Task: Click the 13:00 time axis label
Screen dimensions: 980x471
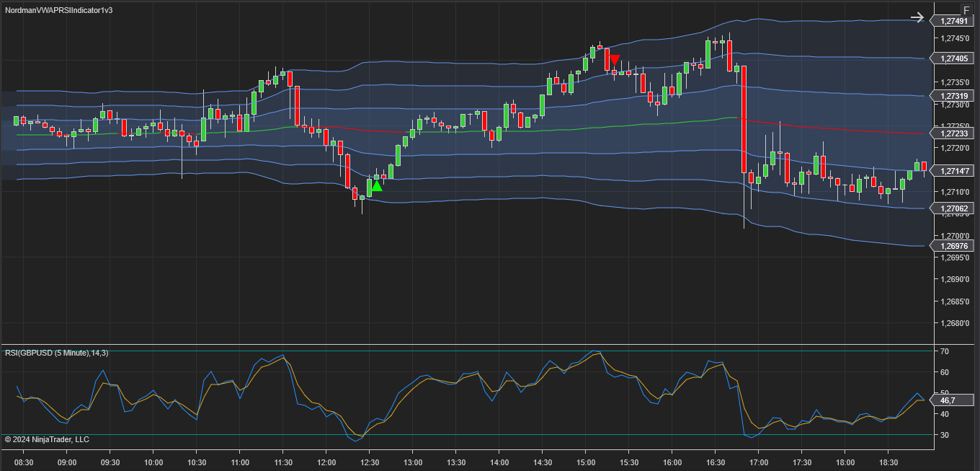Action: click(413, 462)
